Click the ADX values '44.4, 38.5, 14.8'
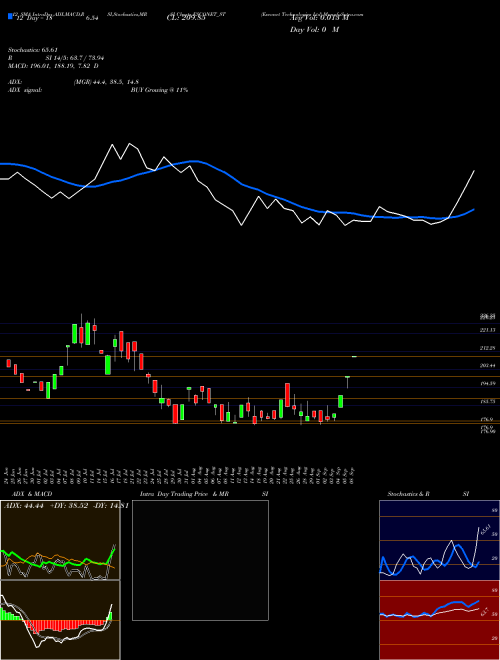This screenshot has width=500, height=660. (117, 82)
